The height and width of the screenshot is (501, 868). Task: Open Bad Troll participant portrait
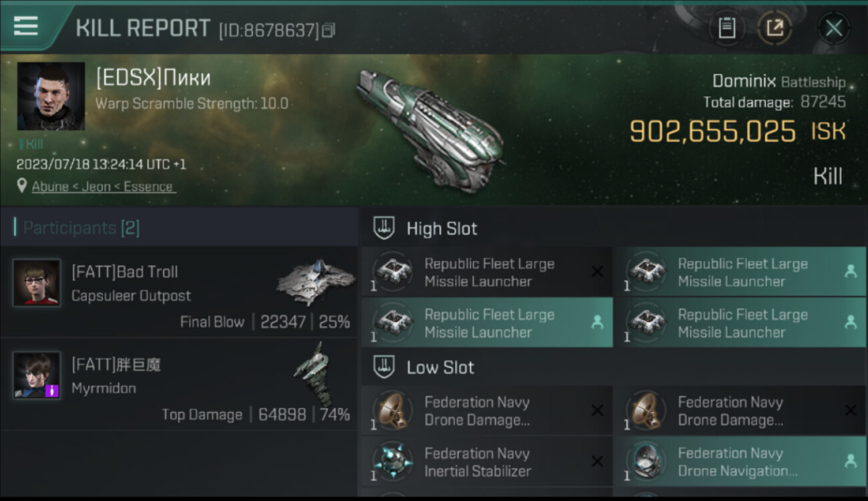(x=37, y=283)
